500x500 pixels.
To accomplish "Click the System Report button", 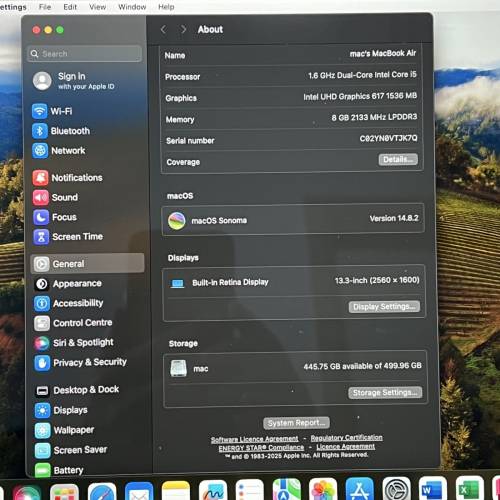I will 296,423.
